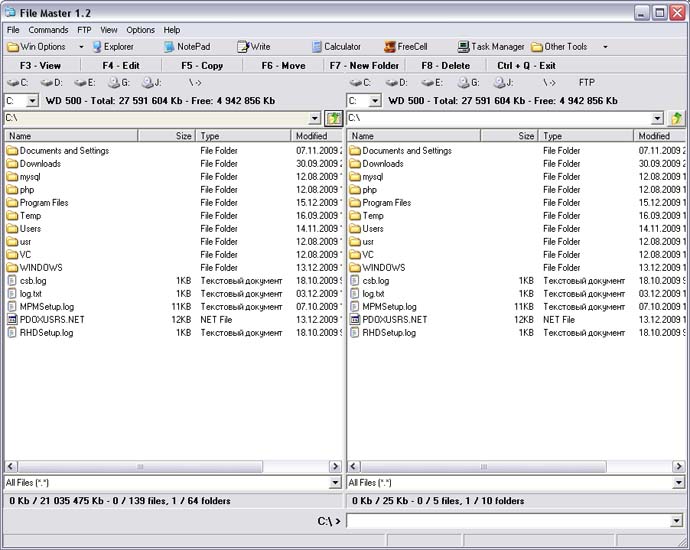Open NotePad from the toolbar
The height and width of the screenshot is (550, 690).
coord(187,47)
